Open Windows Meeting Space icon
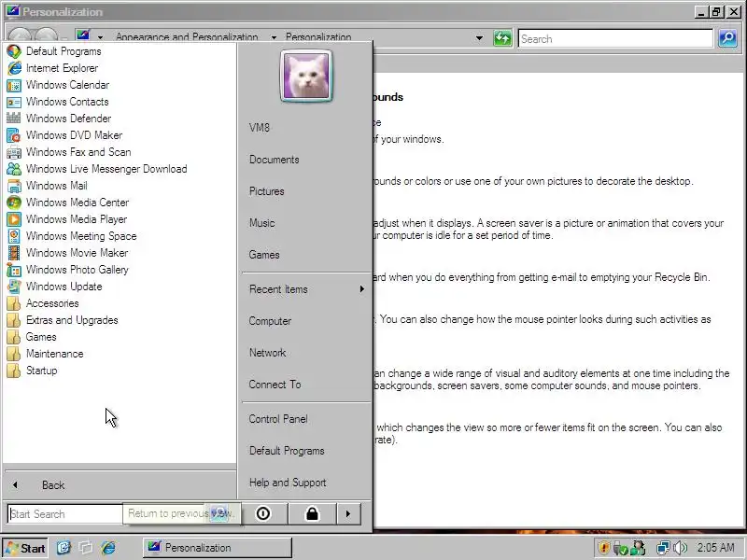 pyautogui.click(x=14, y=236)
